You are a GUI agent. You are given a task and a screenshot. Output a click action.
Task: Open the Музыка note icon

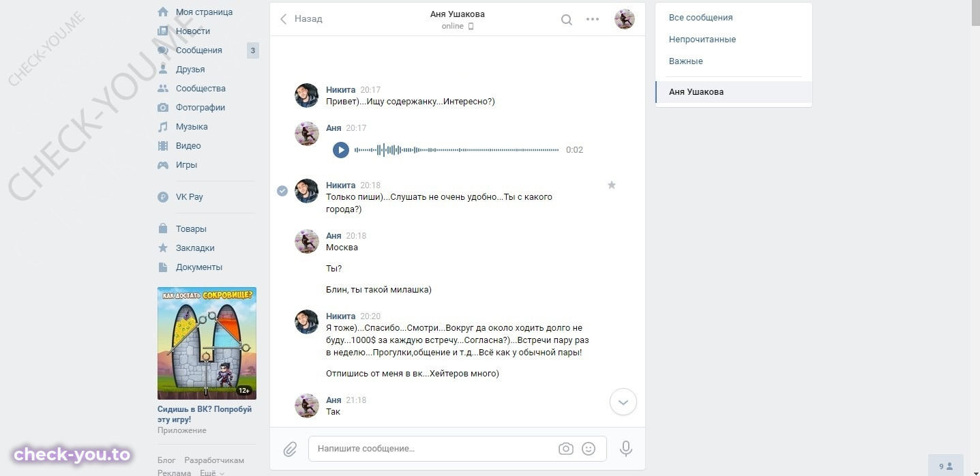(163, 126)
